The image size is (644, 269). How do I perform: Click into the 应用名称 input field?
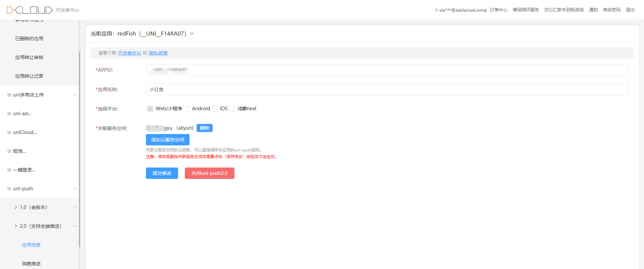(387, 89)
